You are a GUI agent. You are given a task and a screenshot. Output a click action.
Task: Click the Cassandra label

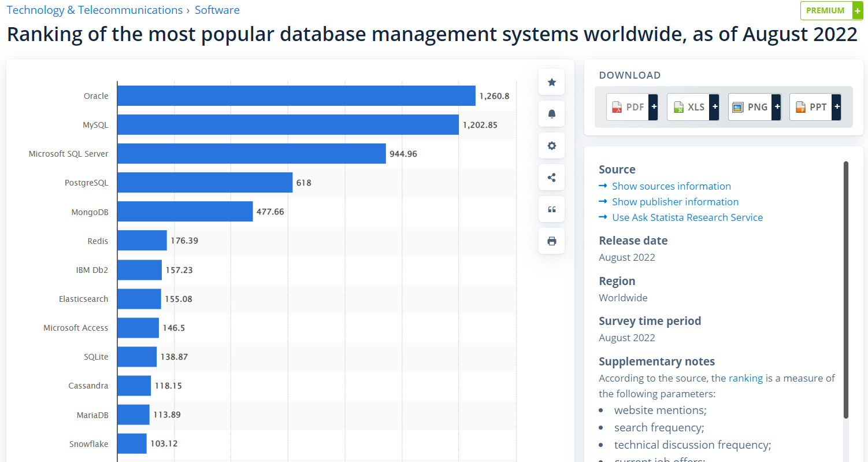[x=88, y=386]
